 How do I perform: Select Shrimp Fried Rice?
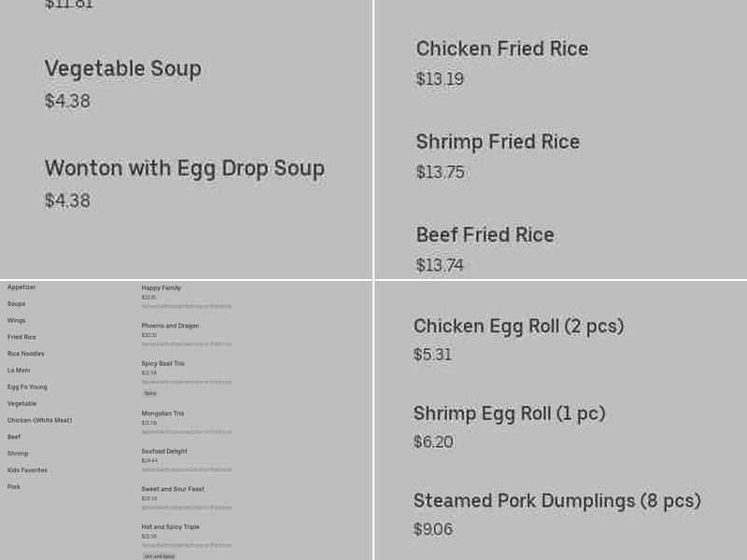pyautogui.click(x=497, y=142)
